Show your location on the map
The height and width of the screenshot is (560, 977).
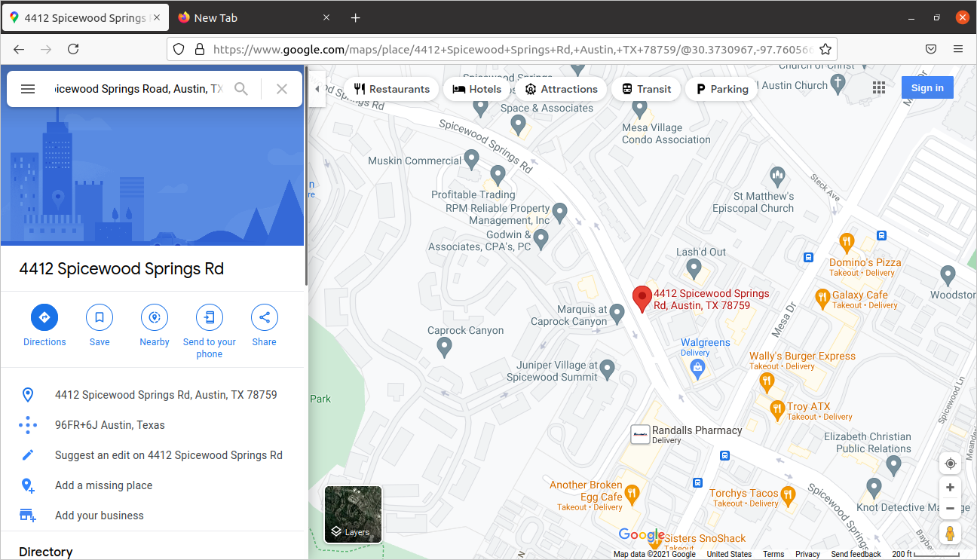[x=950, y=464]
